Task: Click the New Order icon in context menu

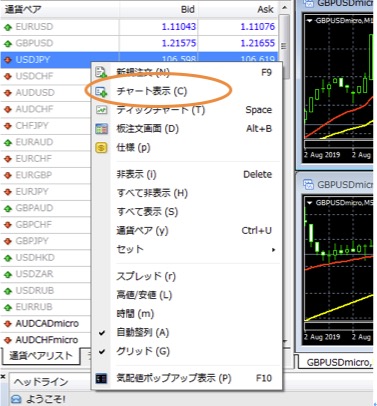Action: (101, 72)
